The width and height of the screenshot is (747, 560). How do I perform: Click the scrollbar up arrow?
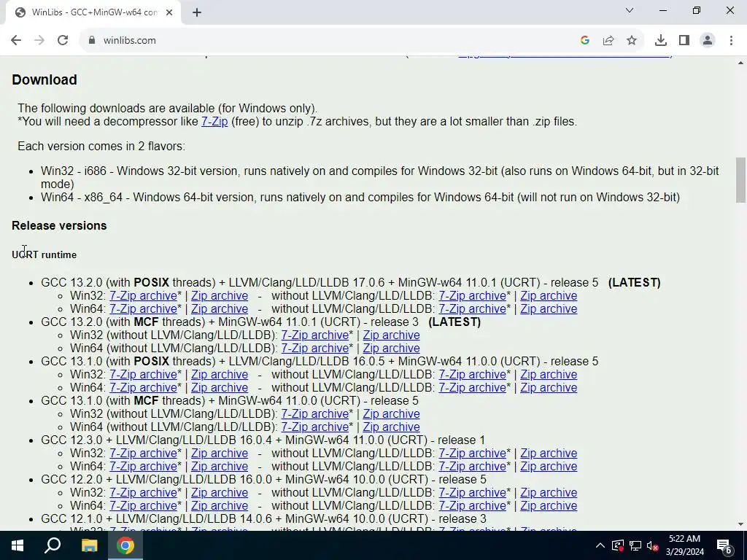[741, 63]
